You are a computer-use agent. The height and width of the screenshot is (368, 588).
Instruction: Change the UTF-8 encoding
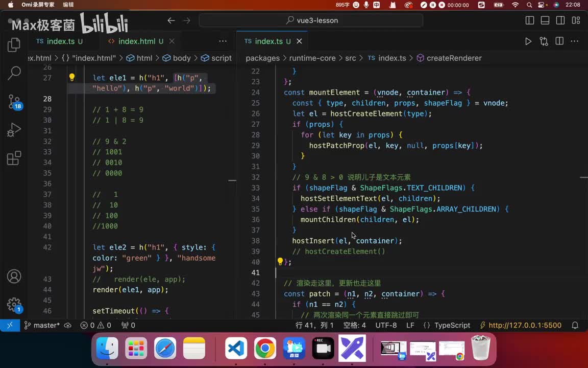coord(386,325)
